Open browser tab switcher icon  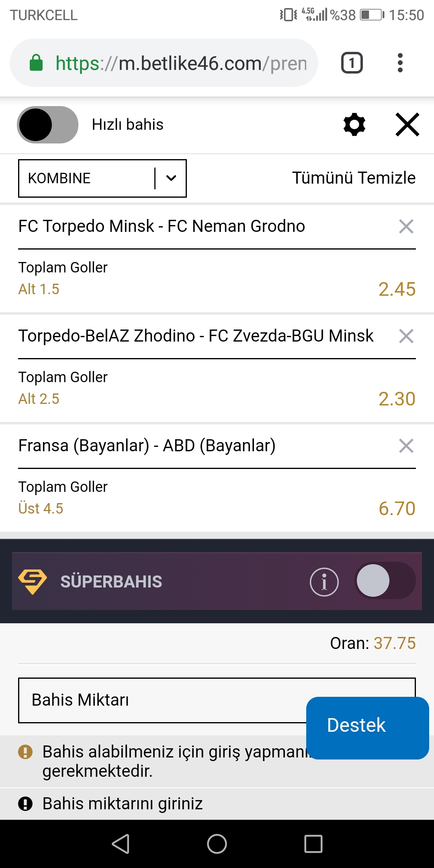coord(352,63)
